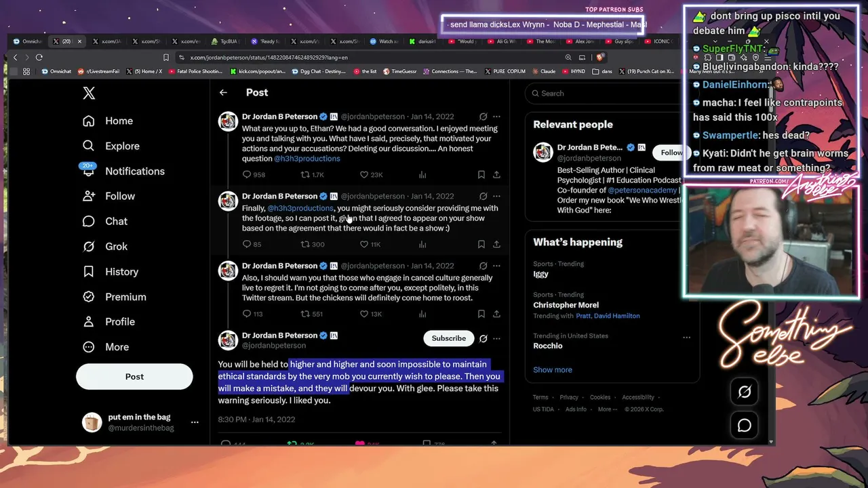Open the Christopher Morel trending topic
Screen dimensions: 868x488
(x=566, y=305)
